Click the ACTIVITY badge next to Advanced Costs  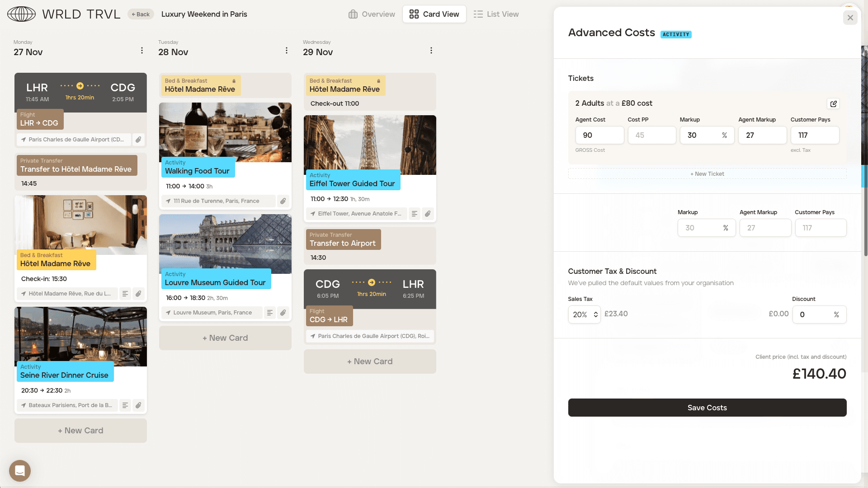[676, 34]
